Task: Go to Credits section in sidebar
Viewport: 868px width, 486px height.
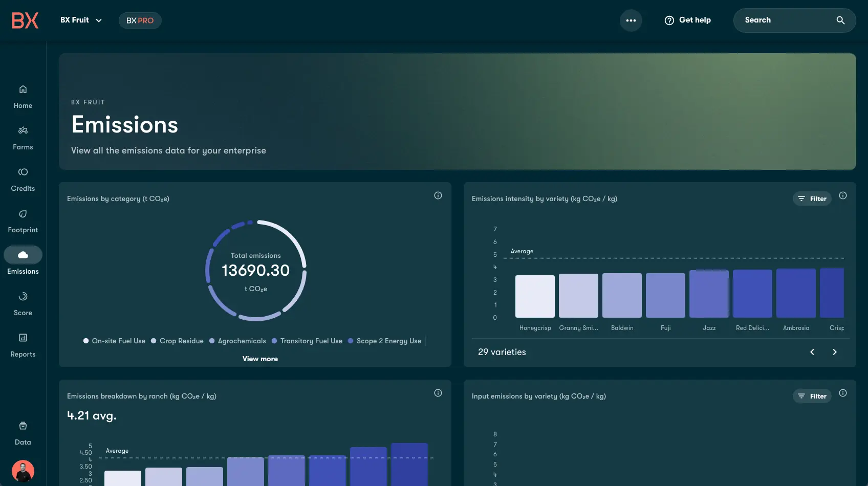Action: click(23, 172)
